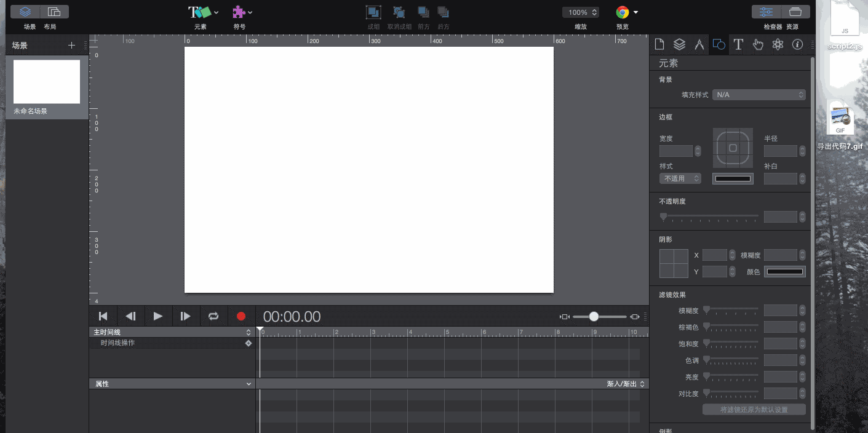Toggle the 检查器 inspector panel button
Screen dimensions: 868x433
pyautogui.click(x=766, y=12)
